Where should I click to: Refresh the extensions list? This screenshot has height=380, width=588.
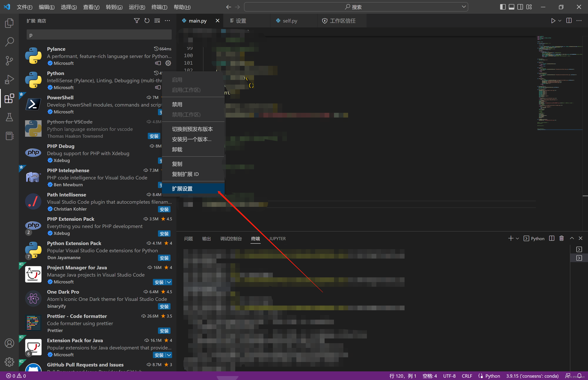(x=147, y=21)
